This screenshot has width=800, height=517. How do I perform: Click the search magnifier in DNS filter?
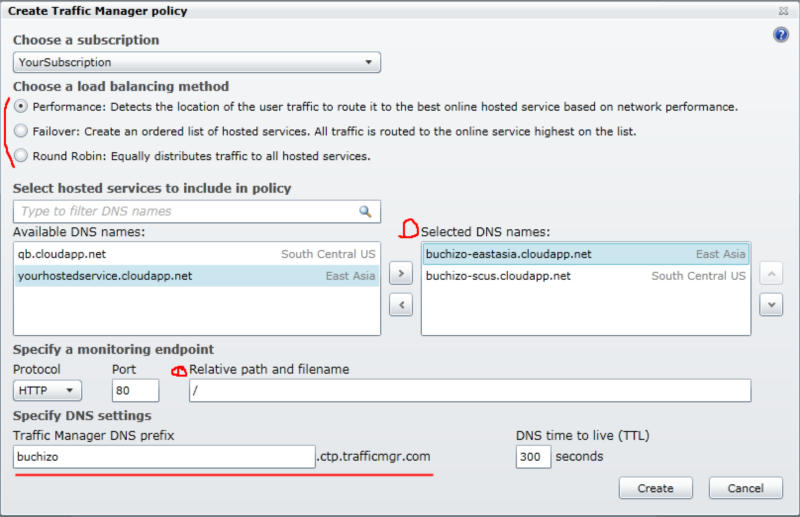pyautogui.click(x=366, y=211)
